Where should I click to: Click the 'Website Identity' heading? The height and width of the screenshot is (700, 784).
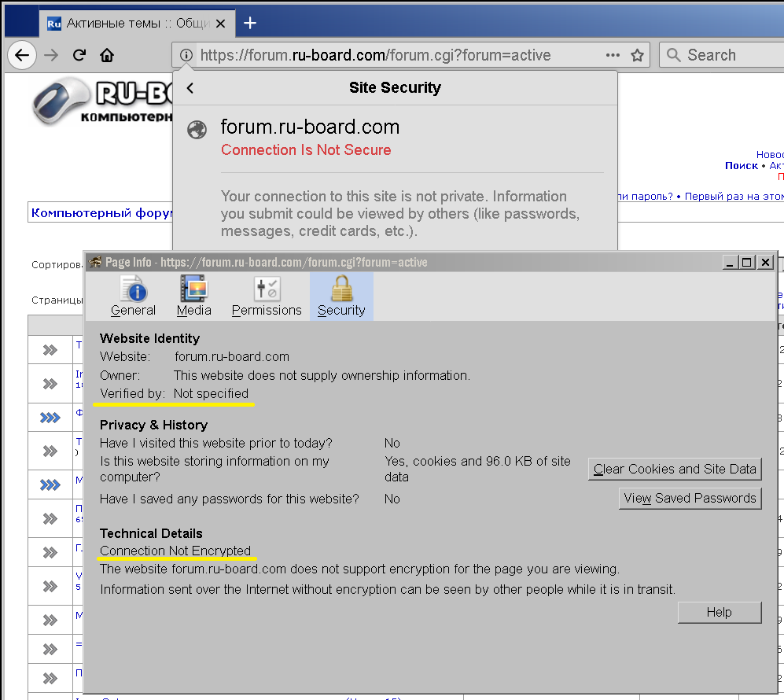coord(149,338)
